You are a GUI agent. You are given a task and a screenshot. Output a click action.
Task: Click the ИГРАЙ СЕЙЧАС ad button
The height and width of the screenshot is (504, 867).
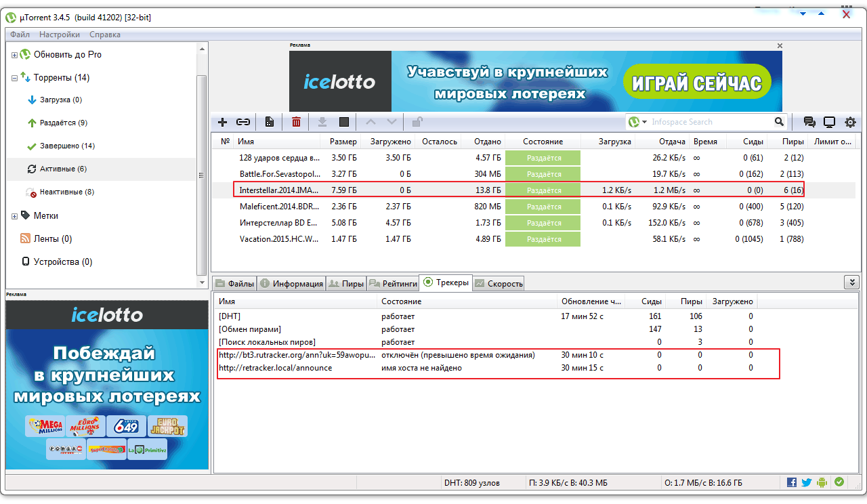click(x=697, y=83)
